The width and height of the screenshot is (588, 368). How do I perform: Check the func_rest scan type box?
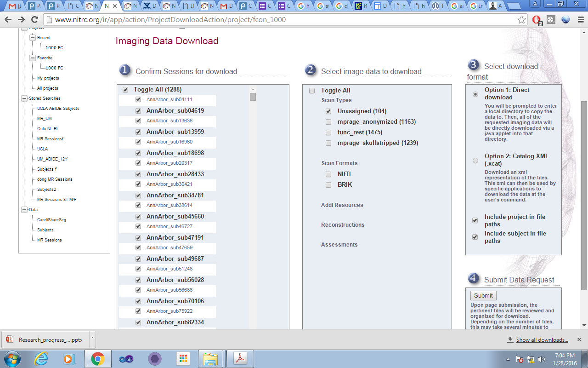tap(328, 132)
